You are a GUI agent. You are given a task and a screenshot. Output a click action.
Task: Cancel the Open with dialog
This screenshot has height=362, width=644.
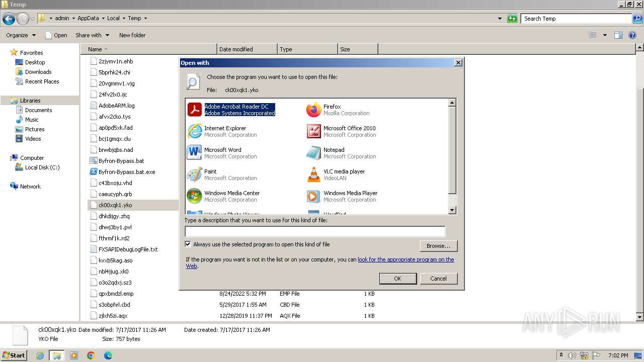click(x=438, y=279)
